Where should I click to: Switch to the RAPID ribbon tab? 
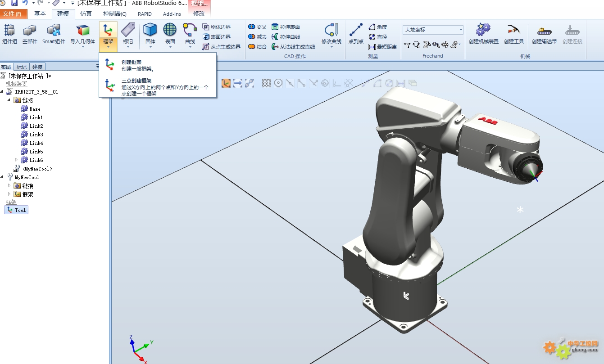(x=145, y=13)
